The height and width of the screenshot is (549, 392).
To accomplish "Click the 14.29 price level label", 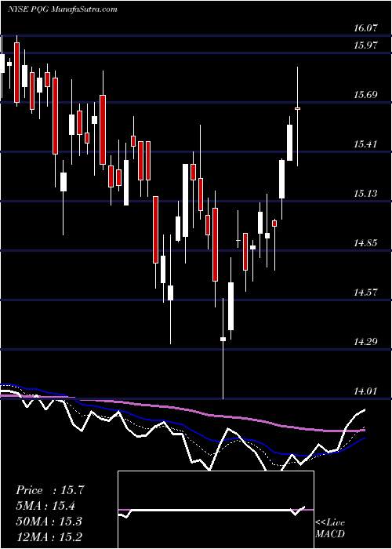I will [x=366, y=341].
